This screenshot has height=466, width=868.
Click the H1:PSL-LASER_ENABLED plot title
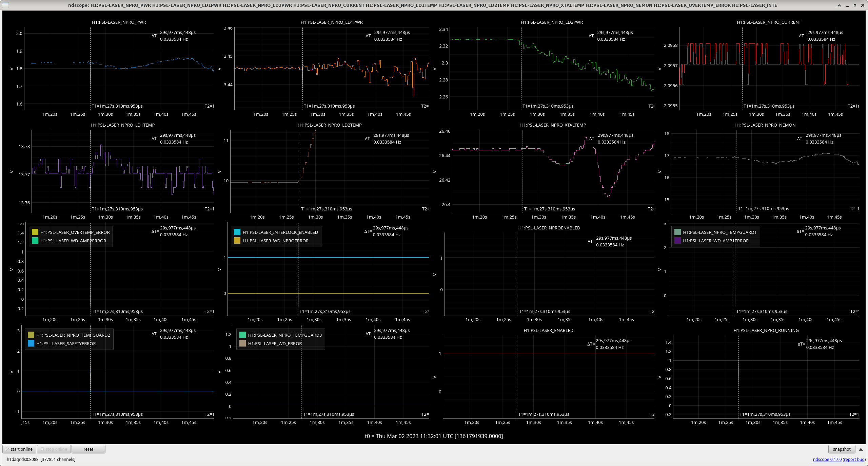(548, 330)
